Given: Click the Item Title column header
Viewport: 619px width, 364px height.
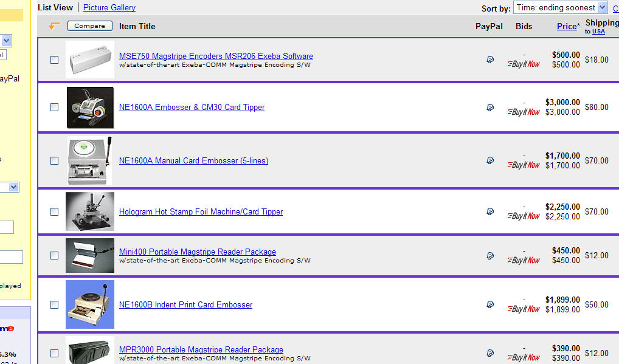Looking at the screenshot, I should pyautogui.click(x=137, y=26).
